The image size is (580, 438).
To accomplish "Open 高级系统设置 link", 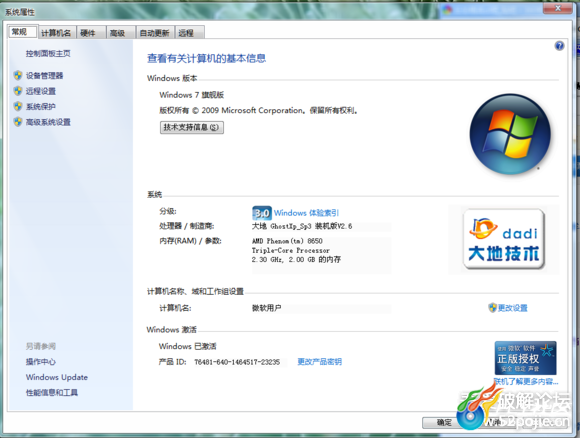I will (x=48, y=122).
